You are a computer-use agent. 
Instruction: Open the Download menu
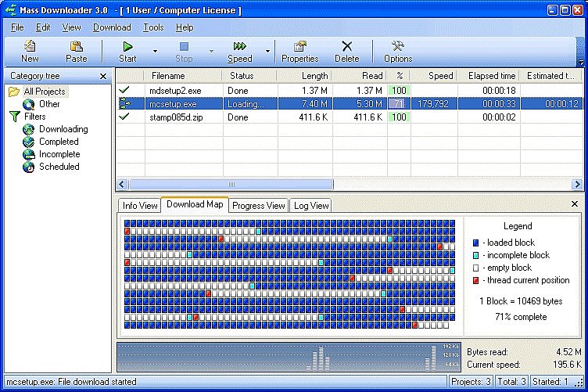pyautogui.click(x=112, y=27)
